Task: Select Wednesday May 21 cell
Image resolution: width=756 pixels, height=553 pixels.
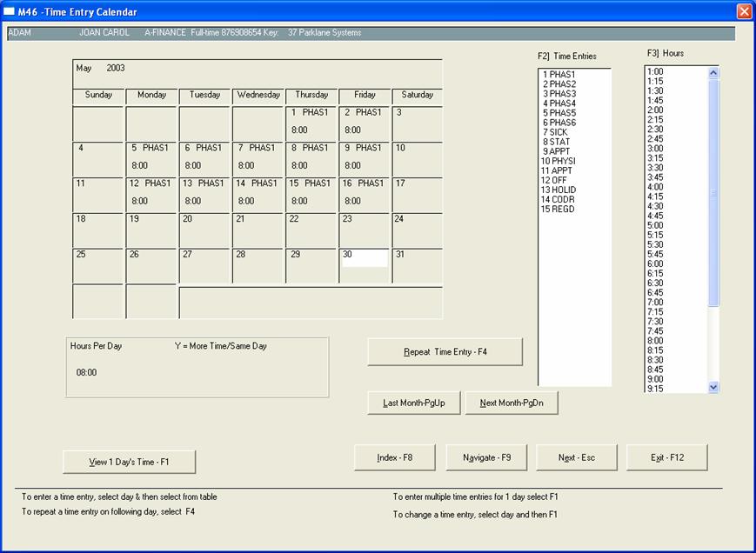Action: point(258,230)
